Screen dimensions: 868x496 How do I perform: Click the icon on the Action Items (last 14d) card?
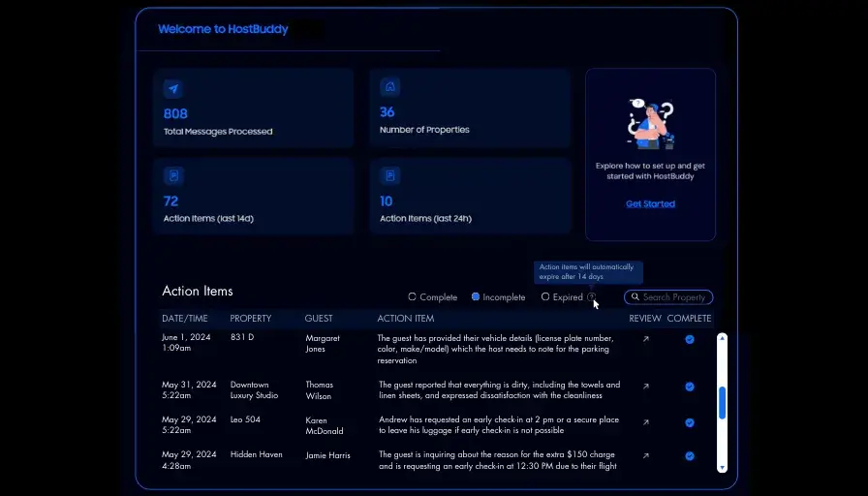[x=173, y=176]
